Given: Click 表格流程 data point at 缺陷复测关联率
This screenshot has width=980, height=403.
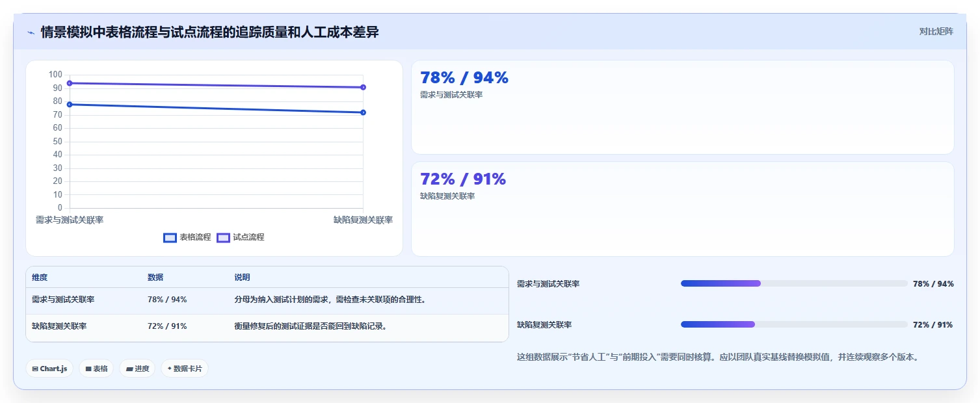Looking at the screenshot, I should 363,112.
